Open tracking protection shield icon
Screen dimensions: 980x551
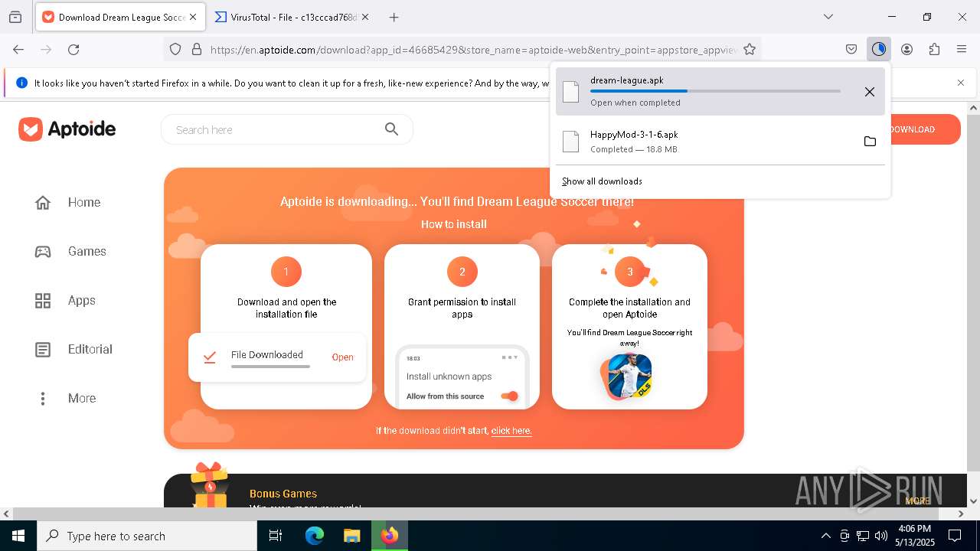coord(175,49)
